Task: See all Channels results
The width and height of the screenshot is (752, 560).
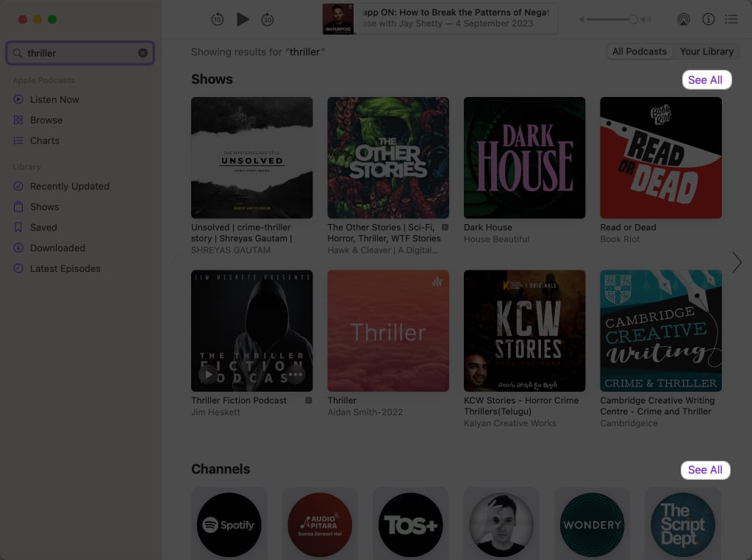Action: coord(705,470)
